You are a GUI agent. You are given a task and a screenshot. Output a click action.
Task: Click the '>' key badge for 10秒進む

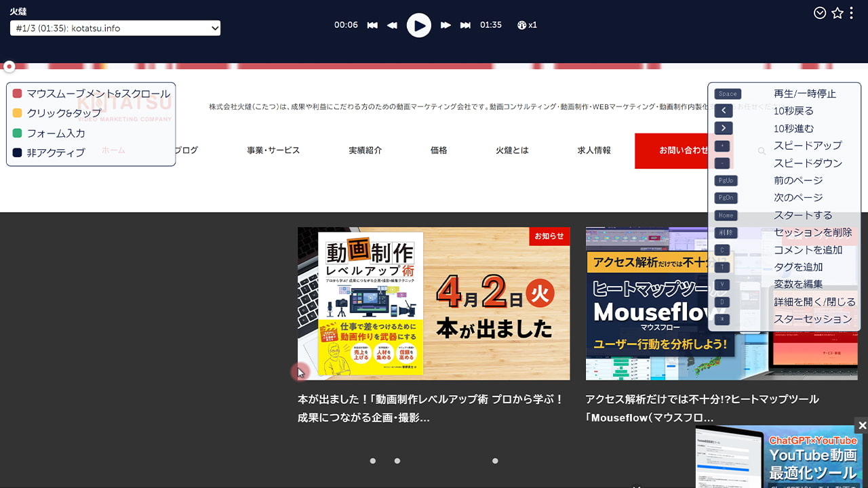point(724,128)
